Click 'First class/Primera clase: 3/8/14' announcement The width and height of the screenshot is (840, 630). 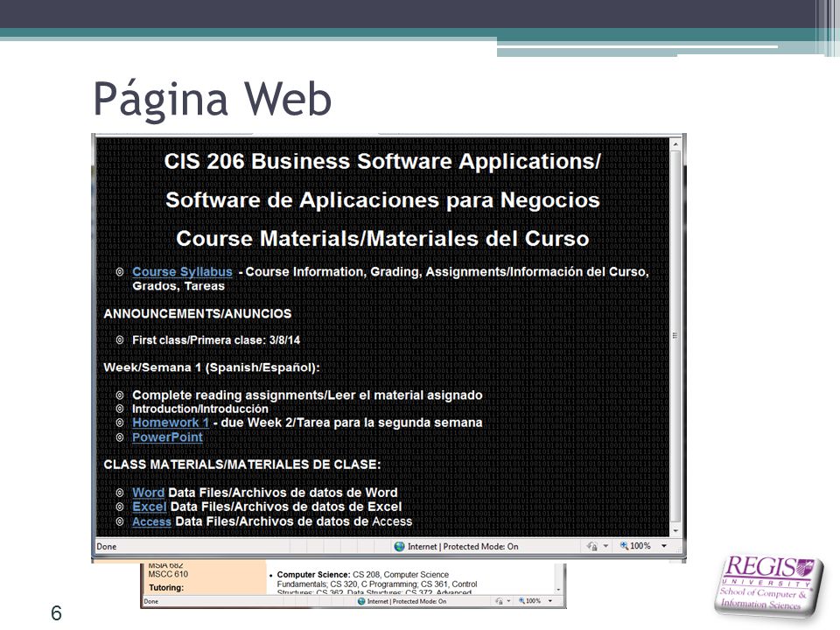click(x=216, y=340)
